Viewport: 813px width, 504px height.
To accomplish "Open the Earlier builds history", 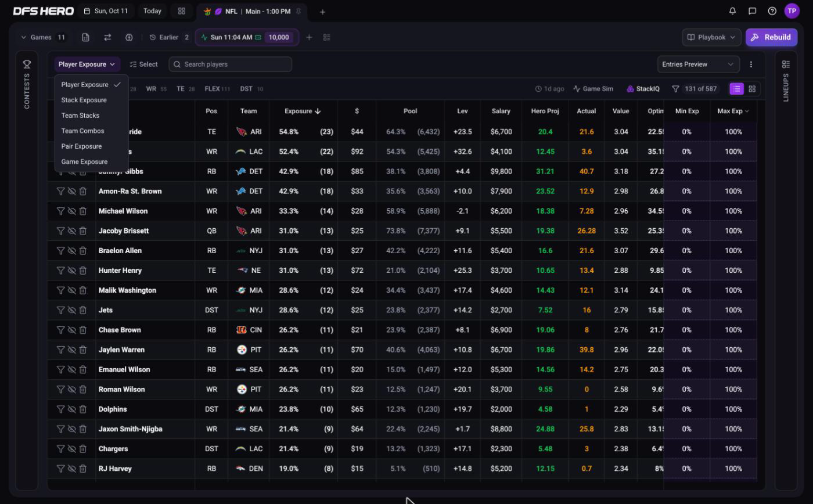I will (x=169, y=37).
